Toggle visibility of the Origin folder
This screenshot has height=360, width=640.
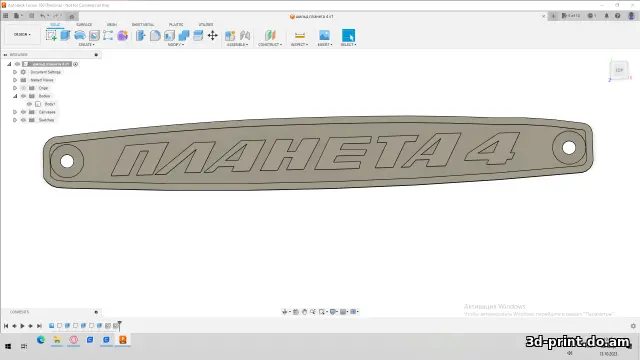[23, 88]
